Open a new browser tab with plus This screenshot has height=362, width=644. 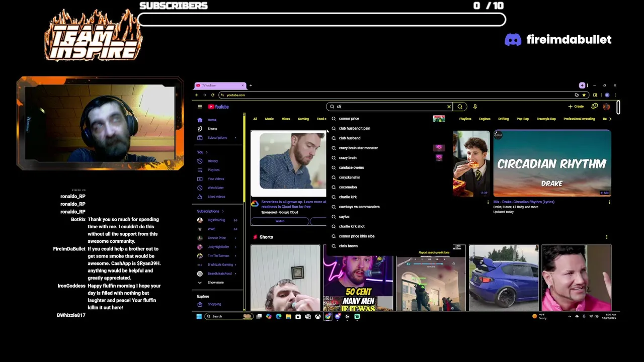251,85
